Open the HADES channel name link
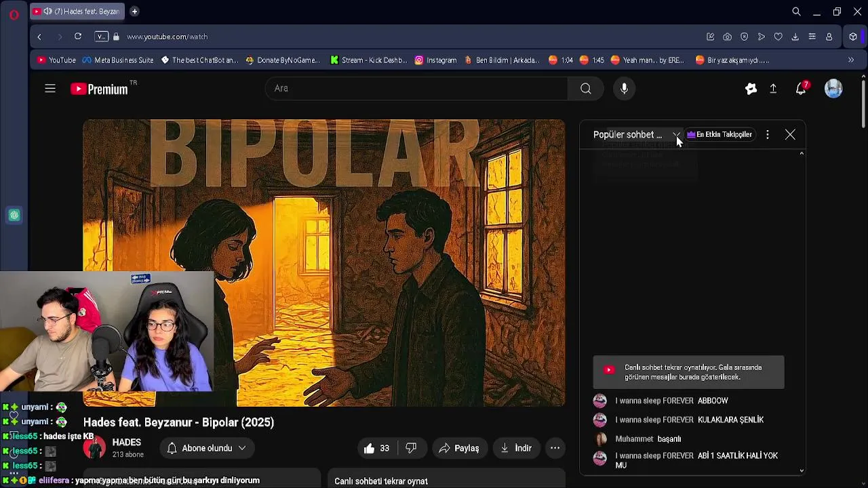This screenshot has height=488, width=868. (x=126, y=443)
